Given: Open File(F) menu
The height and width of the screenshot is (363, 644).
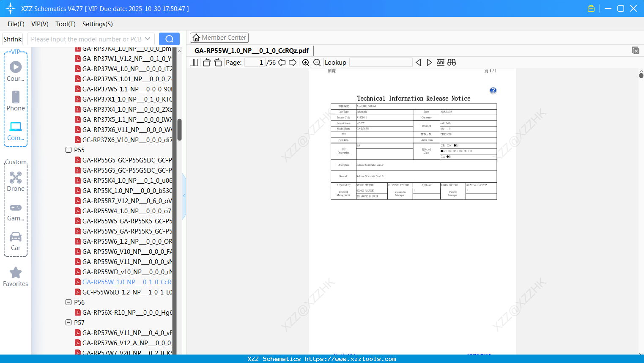Looking at the screenshot, I should pyautogui.click(x=16, y=24).
